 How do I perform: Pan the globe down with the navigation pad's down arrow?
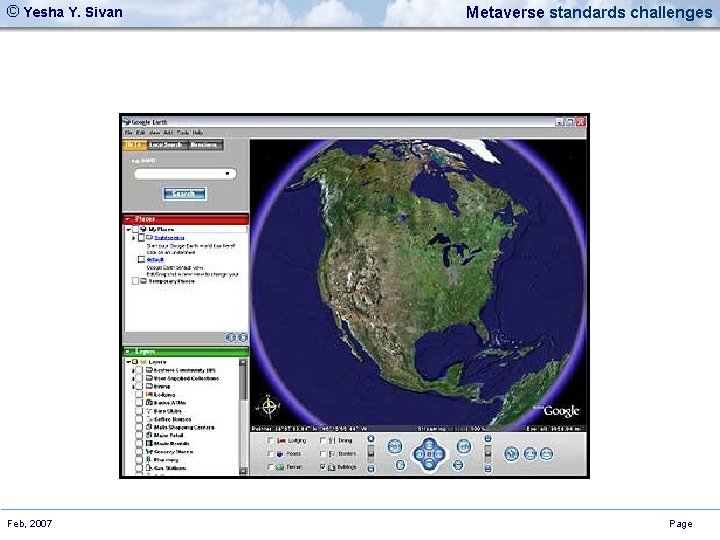[x=428, y=465]
